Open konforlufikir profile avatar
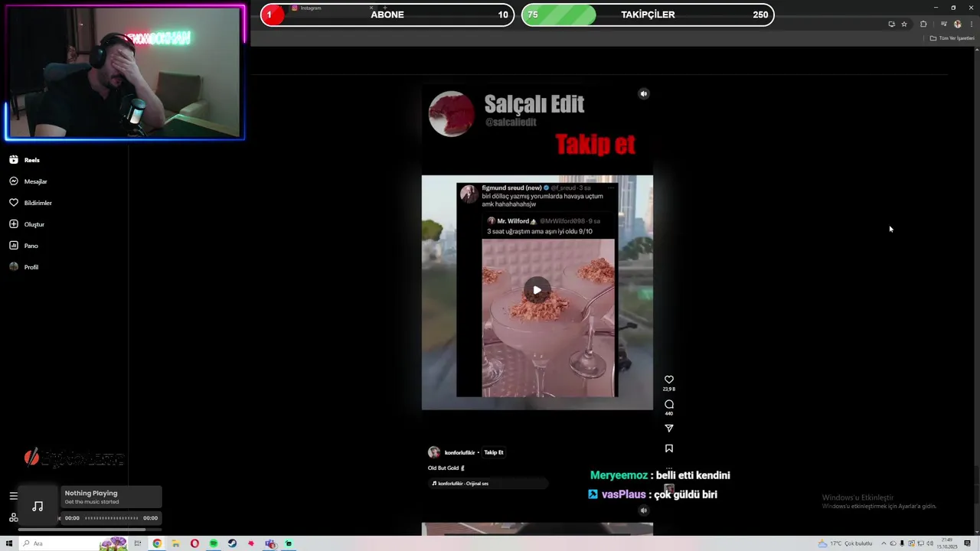 [x=434, y=452]
